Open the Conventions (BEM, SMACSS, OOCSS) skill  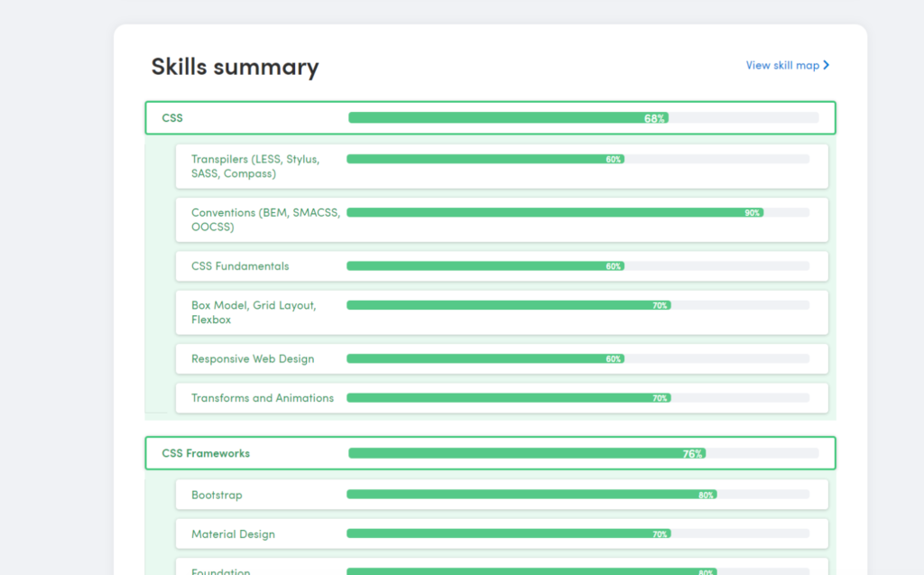coord(501,219)
